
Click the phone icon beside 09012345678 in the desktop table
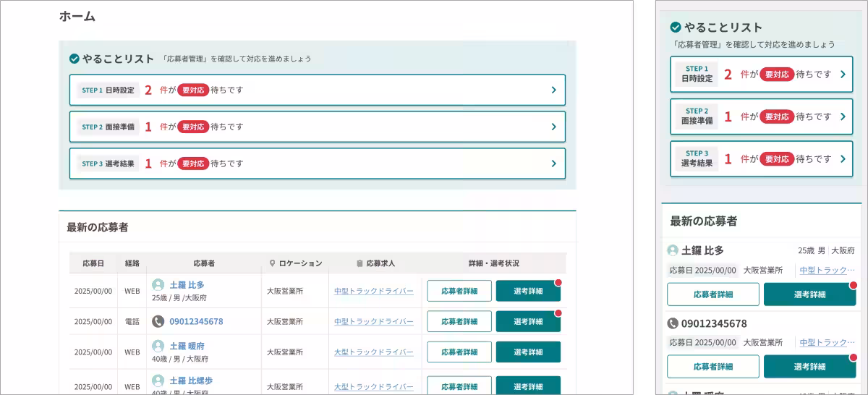click(x=158, y=321)
